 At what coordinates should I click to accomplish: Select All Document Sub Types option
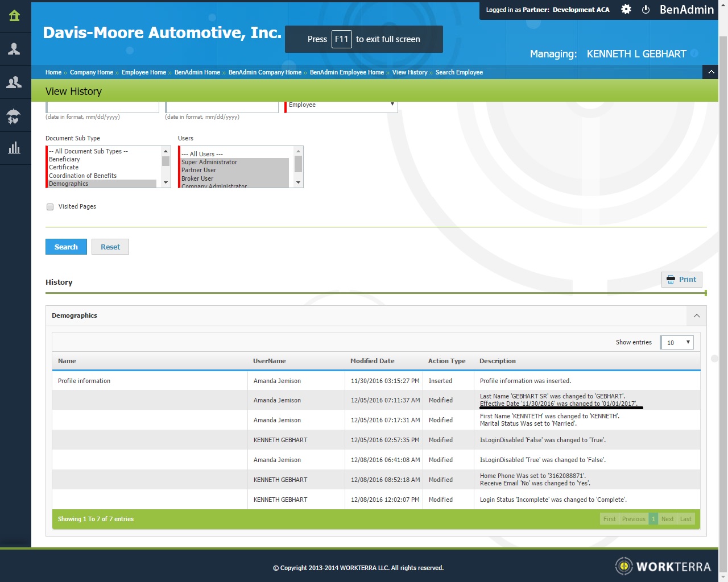(102, 152)
